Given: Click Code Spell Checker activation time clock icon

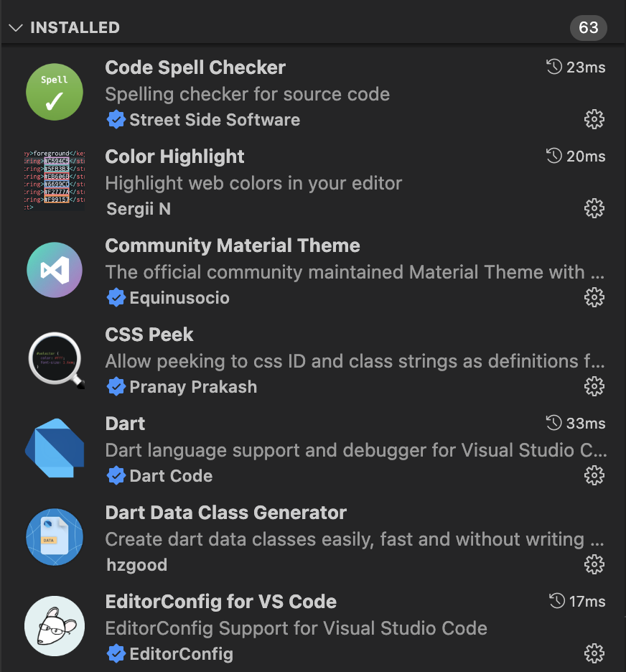Looking at the screenshot, I should [x=554, y=67].
